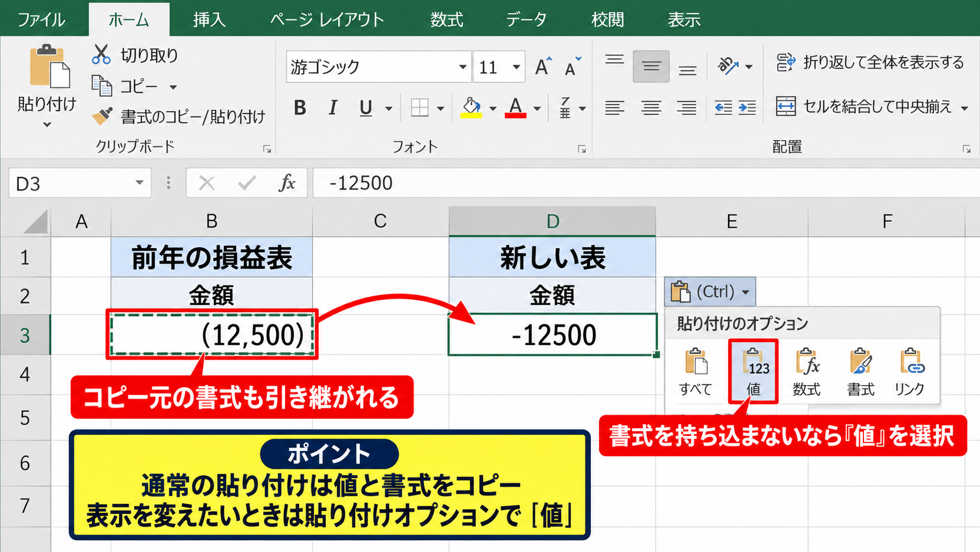Open the font name dropdown 游ゴシック
Image resolution: width=980 pixels, height=552 pixels.
[462, 67]
